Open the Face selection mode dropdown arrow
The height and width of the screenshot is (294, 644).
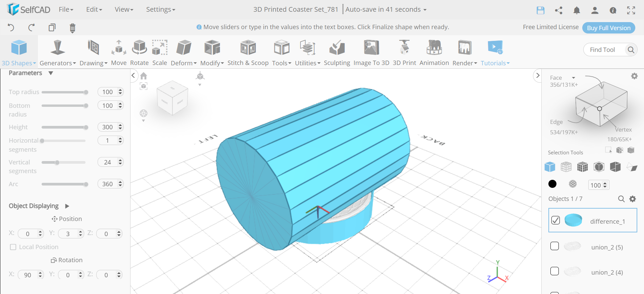(x=574, y=78)
